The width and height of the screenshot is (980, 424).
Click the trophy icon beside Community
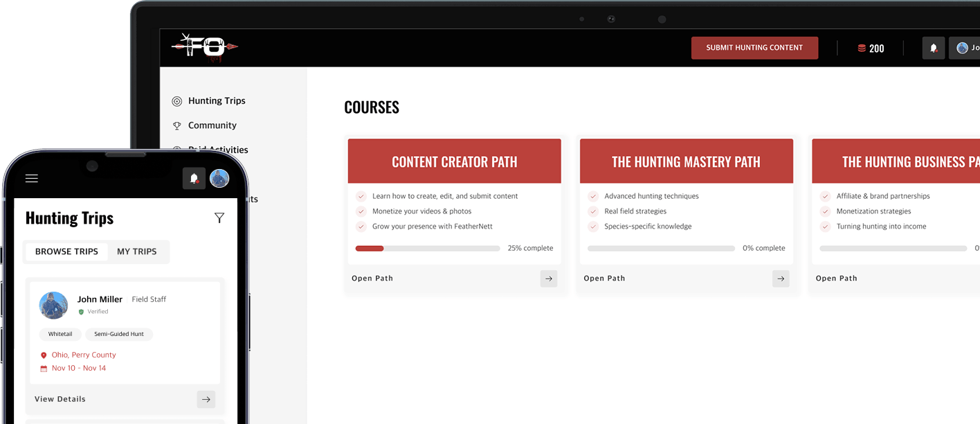click(177, 126)
